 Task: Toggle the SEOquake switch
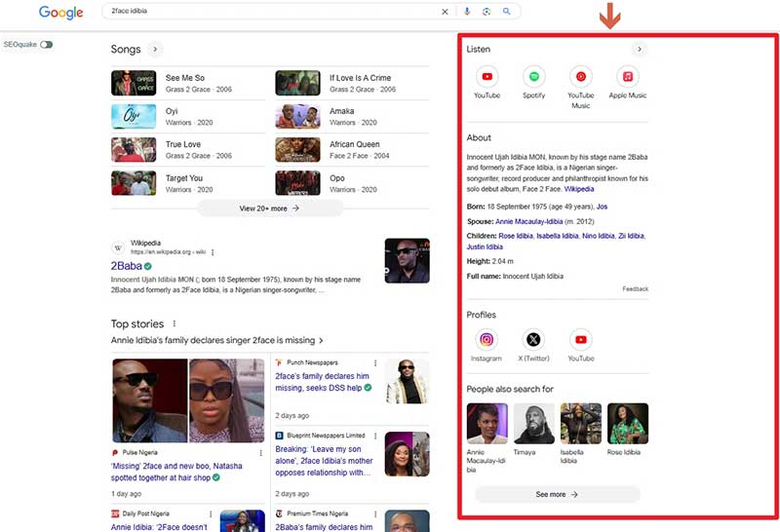point(46,45)
